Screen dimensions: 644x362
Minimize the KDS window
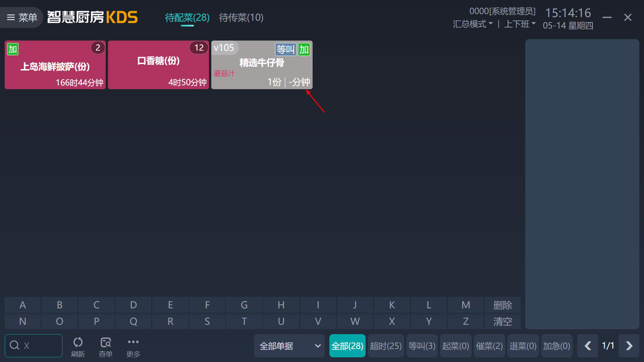click(607, 17)
